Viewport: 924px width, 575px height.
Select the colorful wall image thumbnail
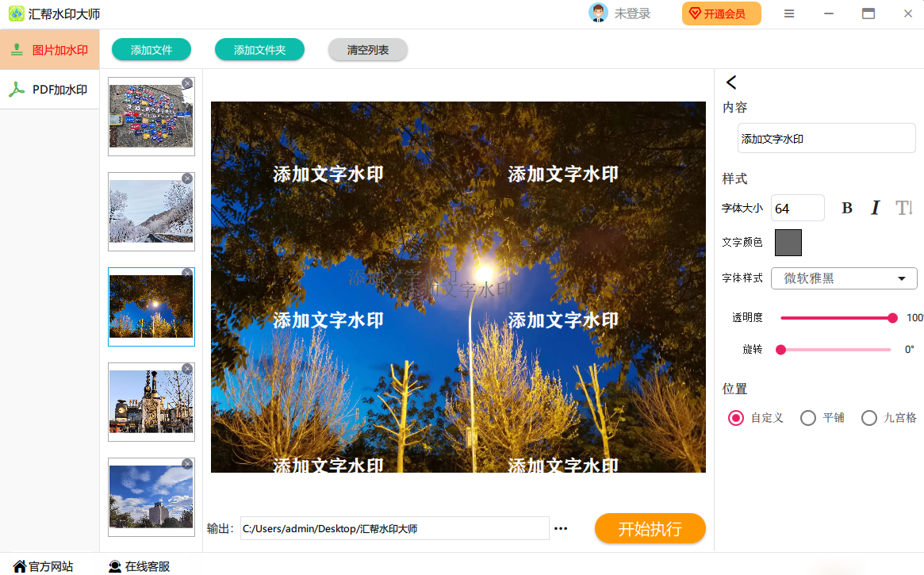[151, 117]
